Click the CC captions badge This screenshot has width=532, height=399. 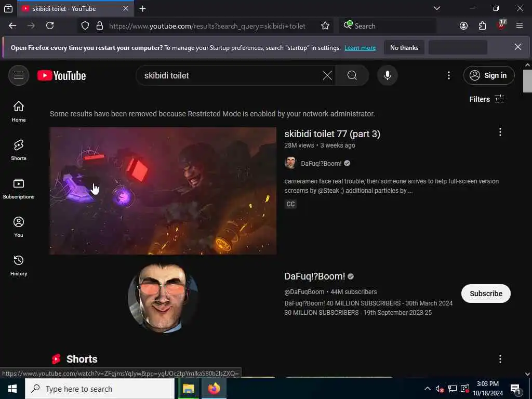tap(291, 204)
